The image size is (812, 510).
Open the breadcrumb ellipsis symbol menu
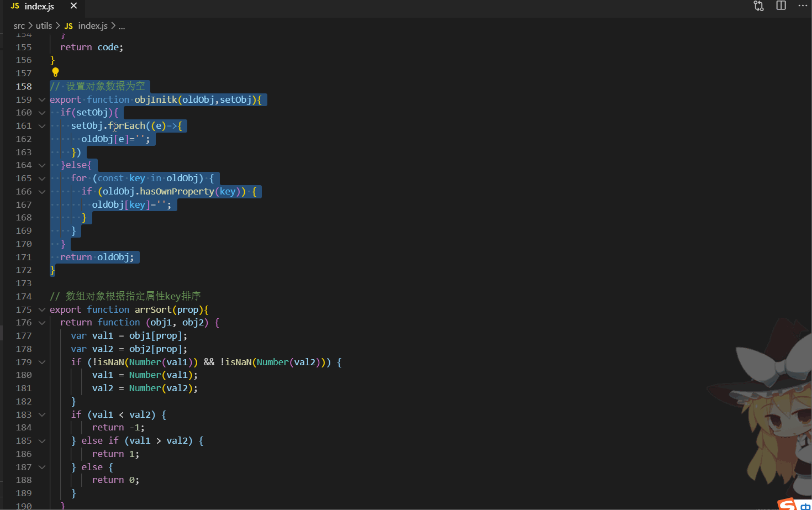click(x=122, y=26)
